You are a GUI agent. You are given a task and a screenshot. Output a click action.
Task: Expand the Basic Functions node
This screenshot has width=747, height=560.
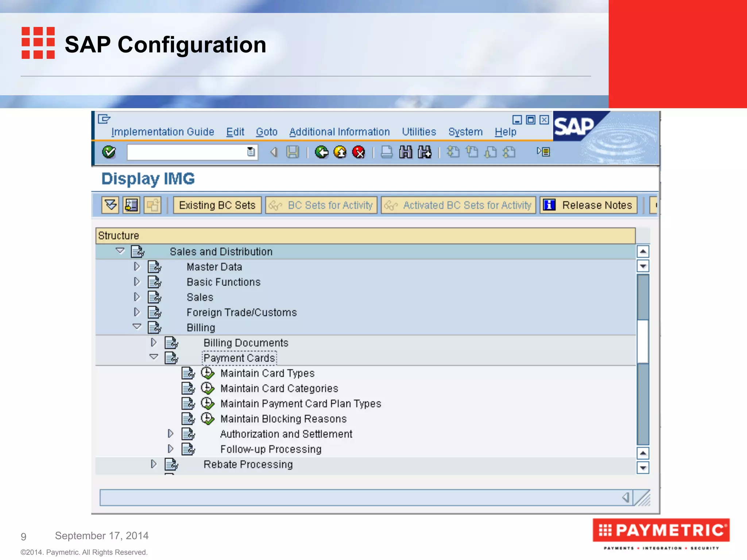point(137,282)
